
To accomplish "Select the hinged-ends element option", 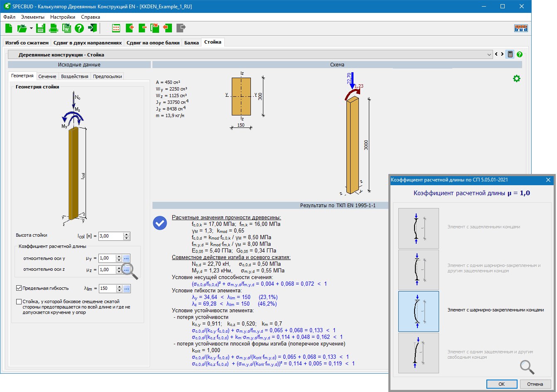I will [x=418, y=311].
